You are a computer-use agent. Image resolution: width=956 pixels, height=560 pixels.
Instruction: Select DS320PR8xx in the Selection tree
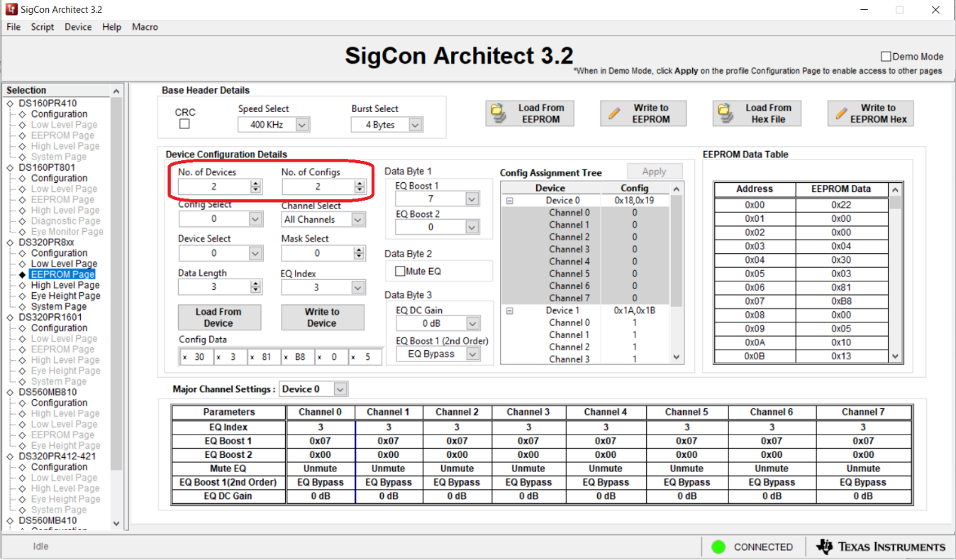[x=46, y=242]
